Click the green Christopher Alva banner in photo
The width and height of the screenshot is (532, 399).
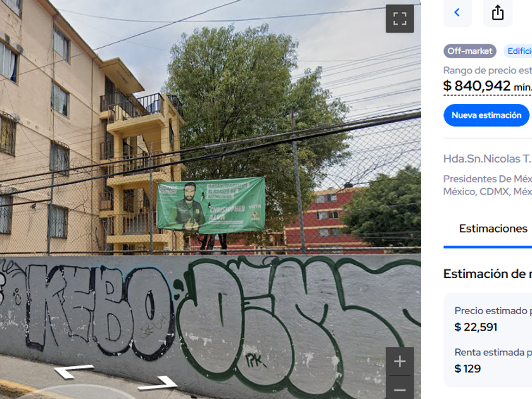tap(211, 206)
